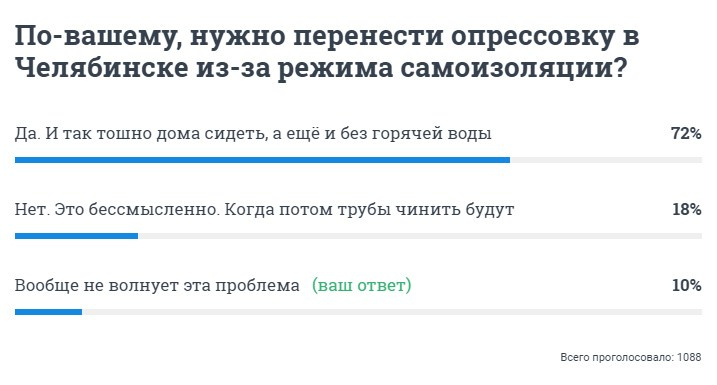Click the gray remainder of the first bar
This screenshot has height=385, width=717.
pyautogui.click(x=606, y=160)
